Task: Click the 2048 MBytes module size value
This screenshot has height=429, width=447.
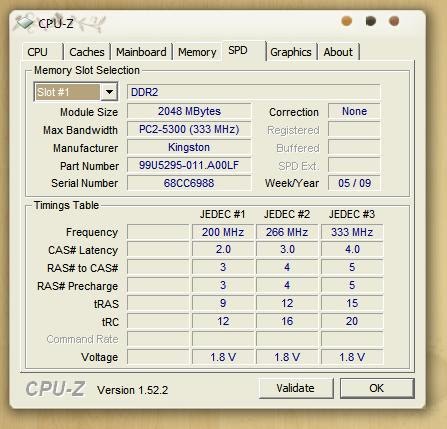Action: pos(189,111)
